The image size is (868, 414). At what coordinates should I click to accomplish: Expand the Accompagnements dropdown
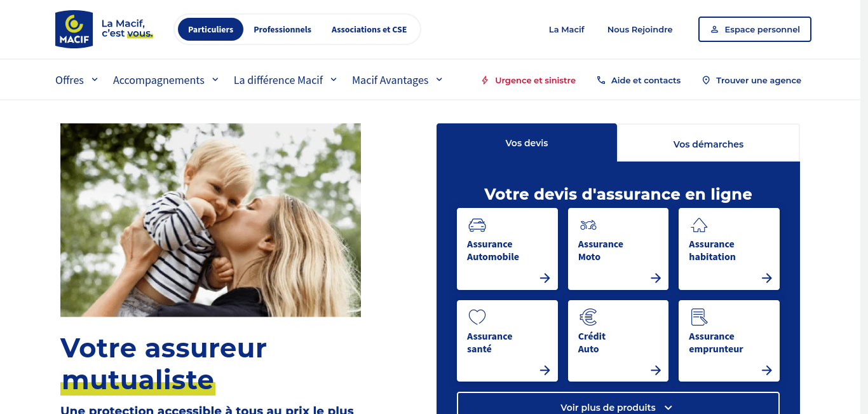166,80
